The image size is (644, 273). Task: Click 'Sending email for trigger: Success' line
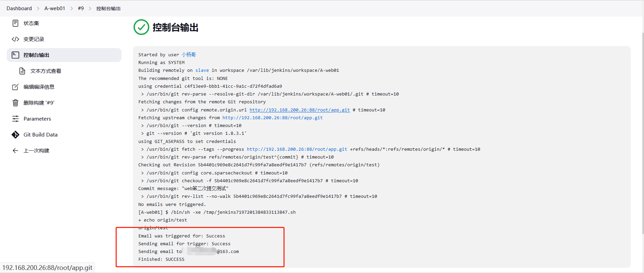coord(184,244)
